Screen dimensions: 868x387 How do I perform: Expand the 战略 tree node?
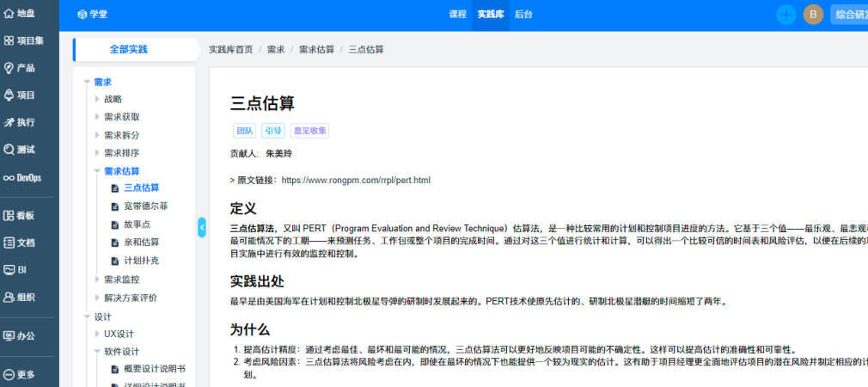pyautogui.click(x=97, y=99)
